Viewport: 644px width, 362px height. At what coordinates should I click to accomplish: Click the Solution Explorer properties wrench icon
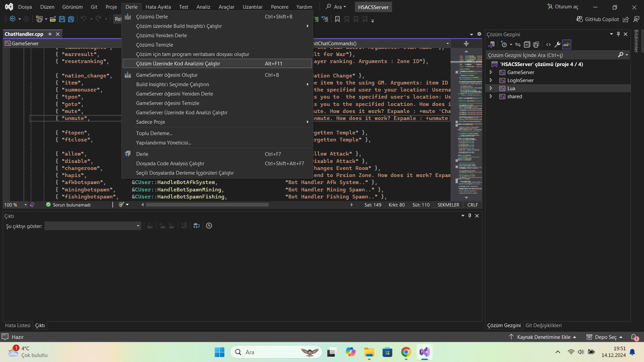point(557,44)
